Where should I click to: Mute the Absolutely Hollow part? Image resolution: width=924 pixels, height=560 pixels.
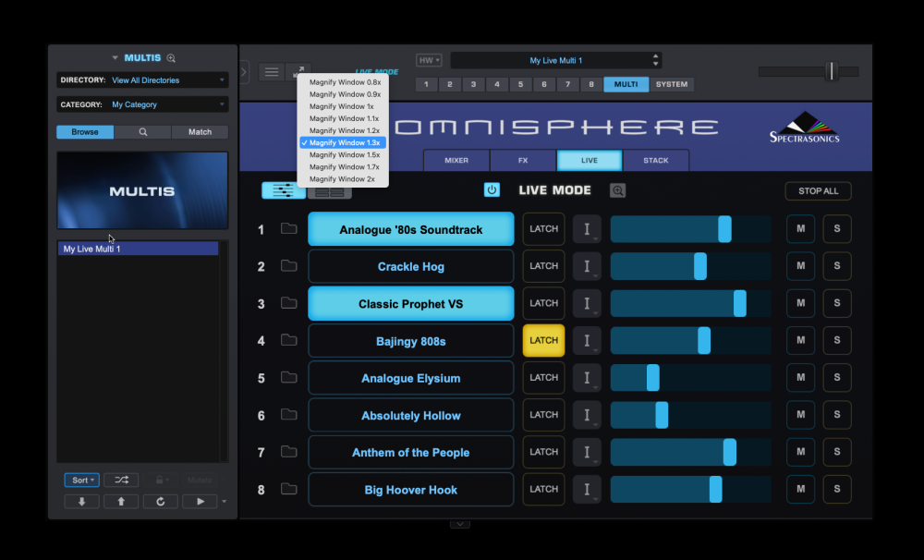[800, 414]
